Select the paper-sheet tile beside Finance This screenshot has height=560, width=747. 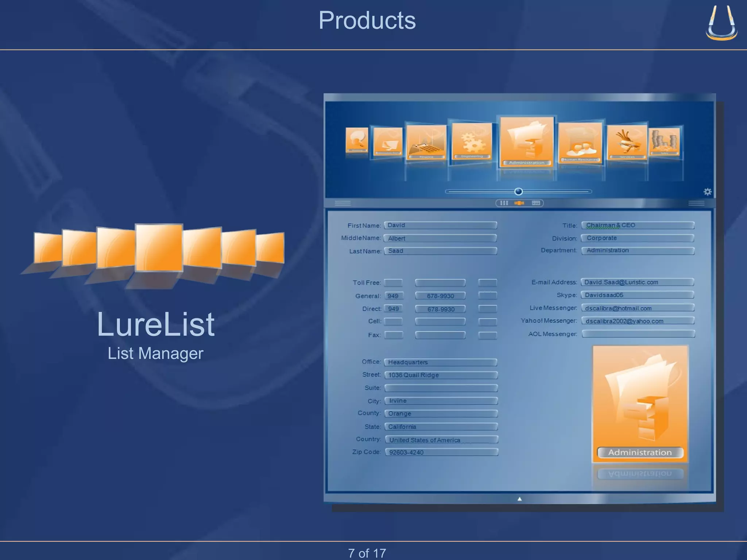click(x=387, y=141)
